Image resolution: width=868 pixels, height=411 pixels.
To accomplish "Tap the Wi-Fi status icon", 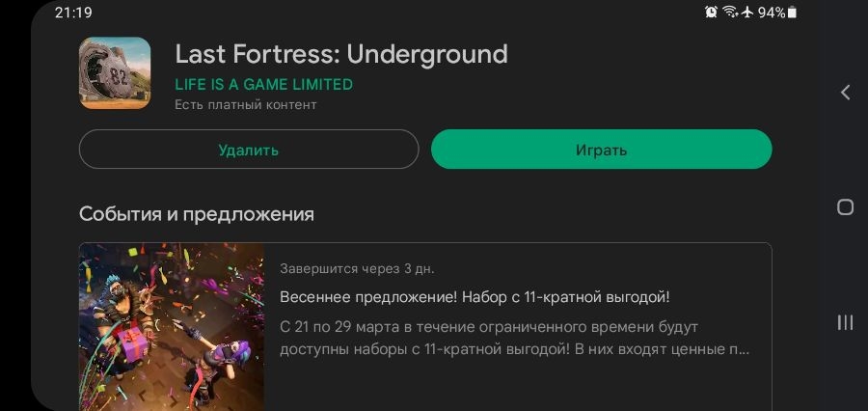I will (731, 13).
